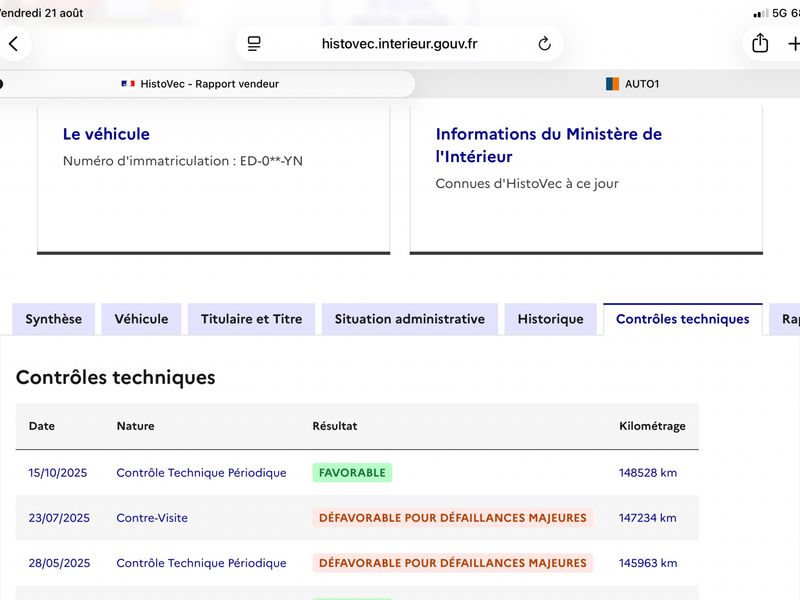Viewport: 800px width, 600px height.
Task: Open the page format reader icon
Action: coord(254,44)
